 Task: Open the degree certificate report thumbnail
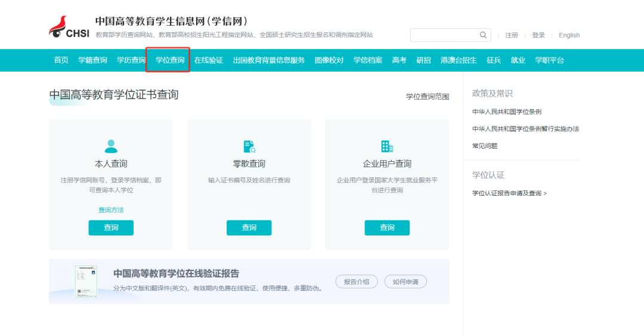click(86, 281)
